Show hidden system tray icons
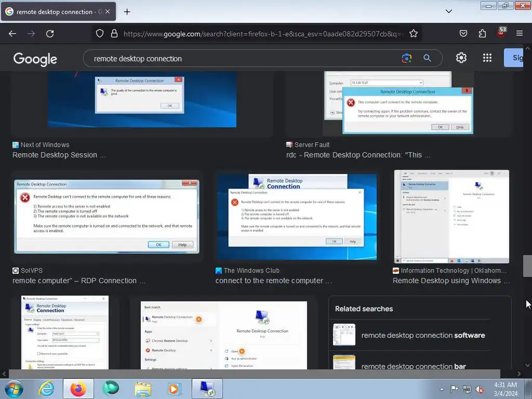The width and height of the screenshot is (532, 399). click(x=442, y=389)
